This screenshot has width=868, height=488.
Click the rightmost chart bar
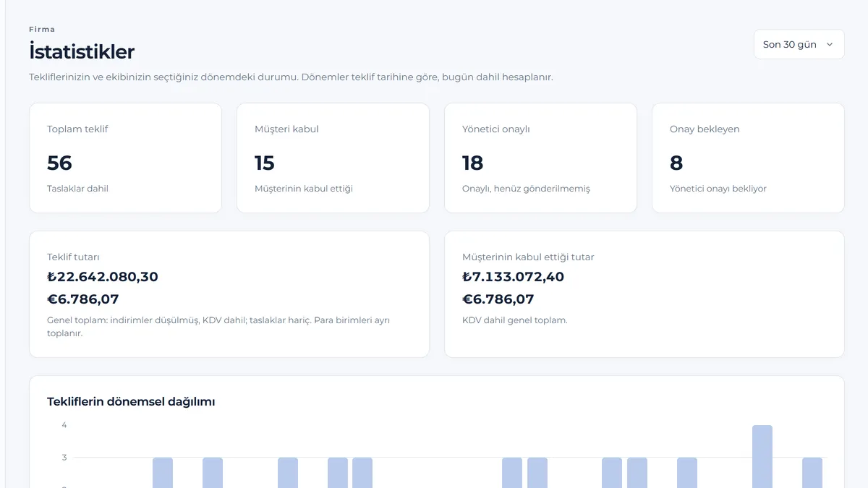[812, 473]
